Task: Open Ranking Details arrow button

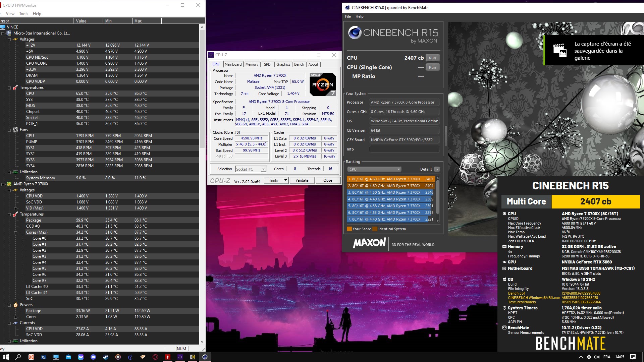Action: (x=437, y=169)
